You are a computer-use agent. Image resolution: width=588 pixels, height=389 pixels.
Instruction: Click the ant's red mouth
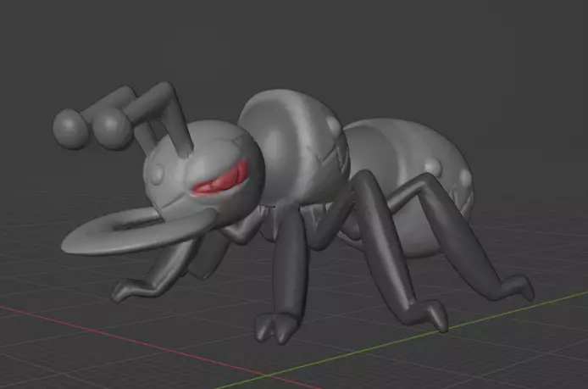(x=221, y=177)
